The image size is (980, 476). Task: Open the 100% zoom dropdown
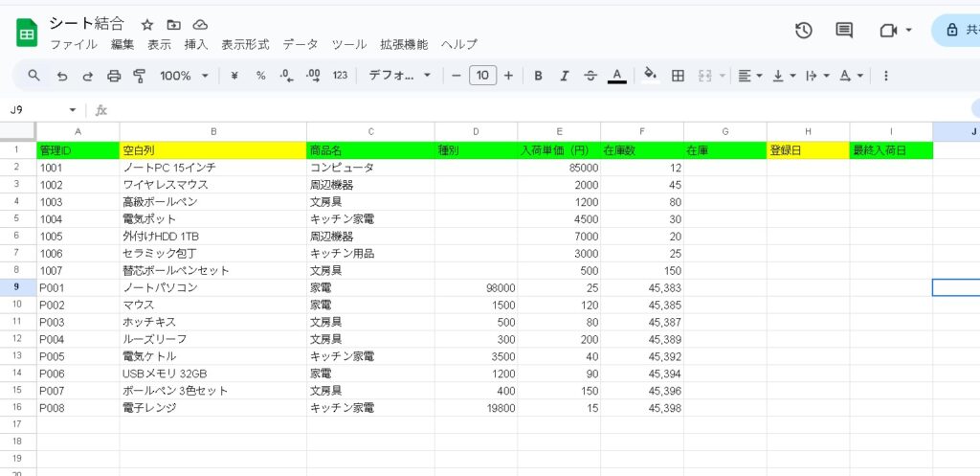(183, 76)
